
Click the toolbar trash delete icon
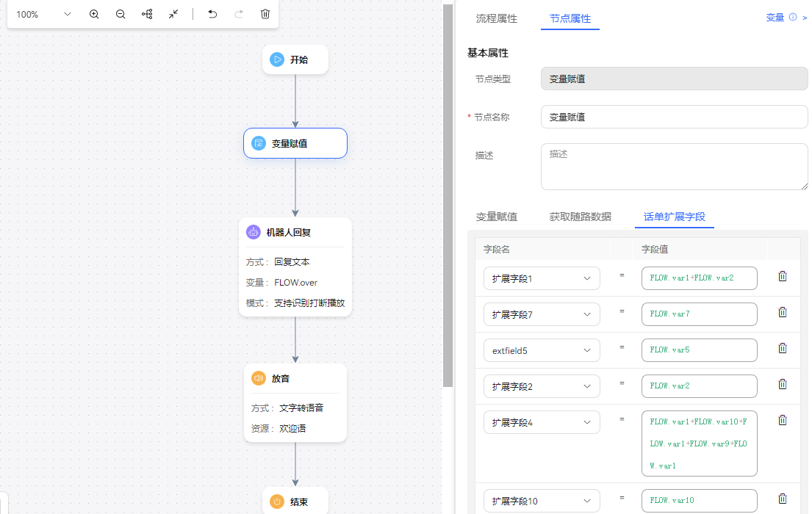click(x=265, y=14)
